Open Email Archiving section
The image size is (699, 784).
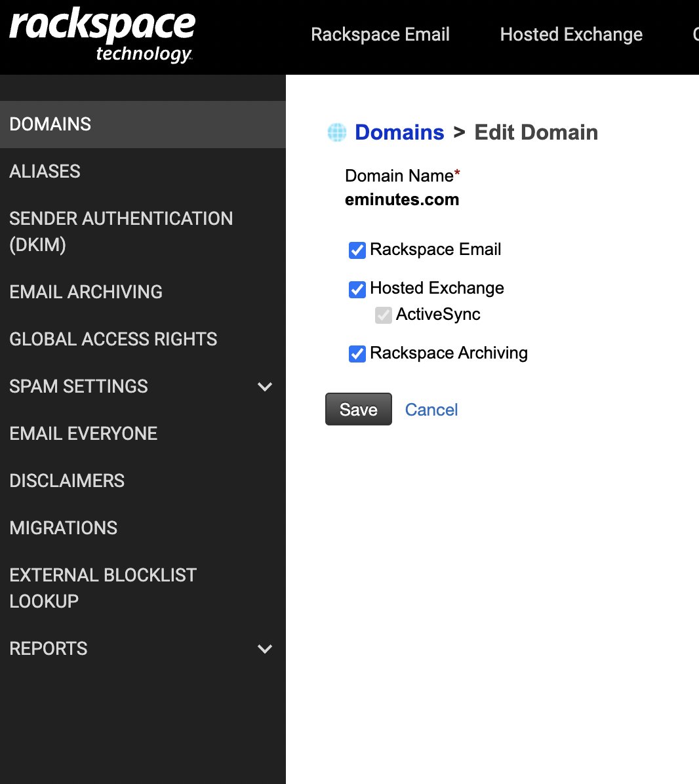(x=142, y=292)
